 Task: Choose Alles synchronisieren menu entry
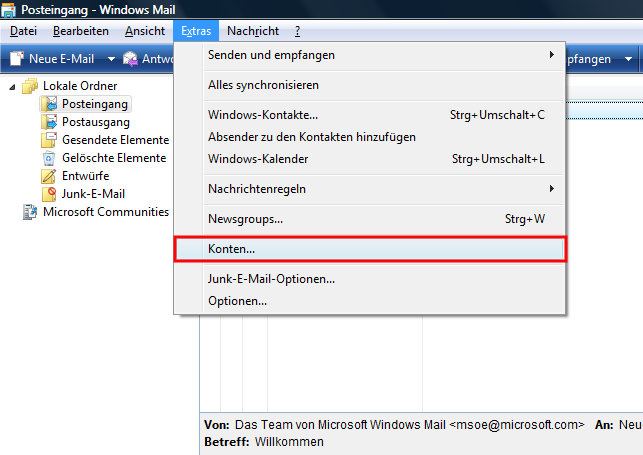(263, 85)
